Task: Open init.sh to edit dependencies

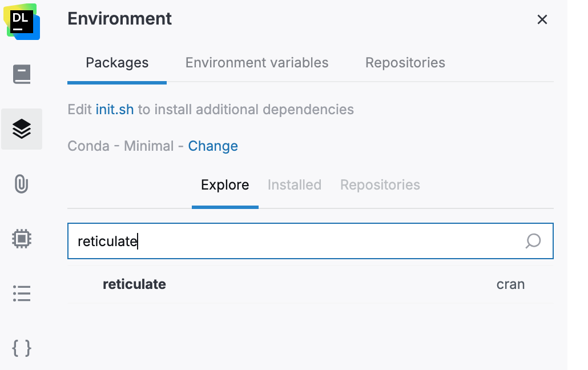Action: tap(114, 109)
